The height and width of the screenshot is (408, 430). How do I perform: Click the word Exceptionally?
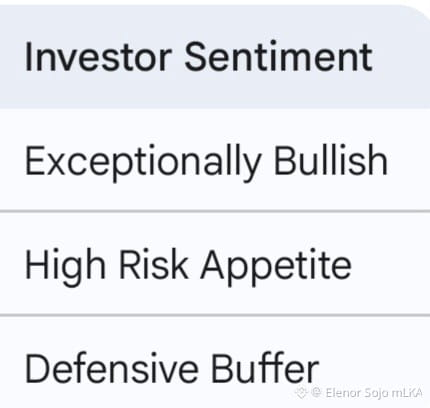point(143,163)
